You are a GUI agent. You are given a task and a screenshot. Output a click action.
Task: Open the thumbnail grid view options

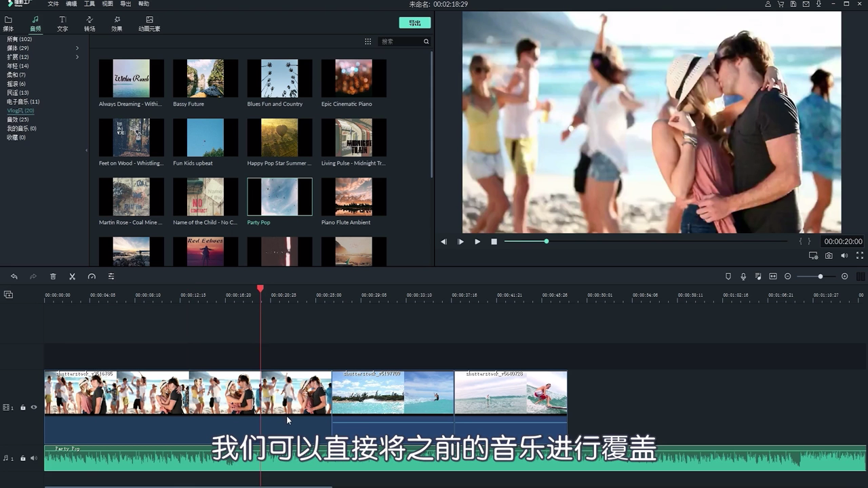[368, 41]
